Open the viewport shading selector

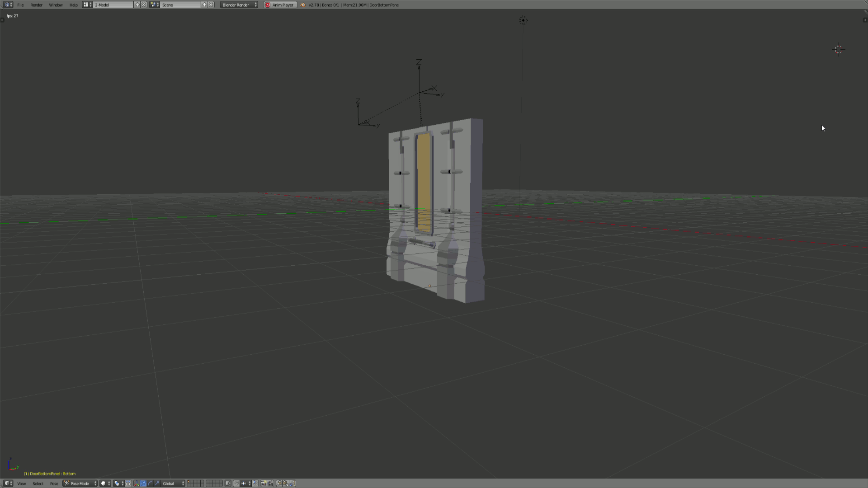pos(105,483)
